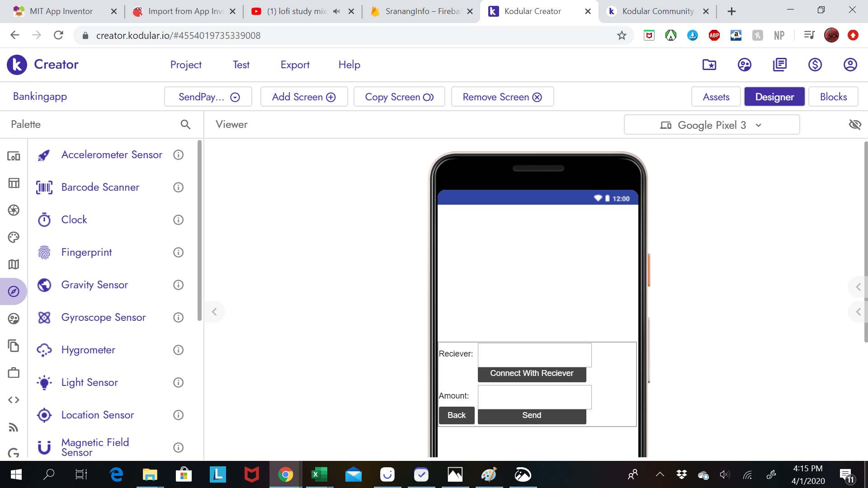Click the Assets button
This screenshot has width=868, height=488.
[x=716, y=97]
